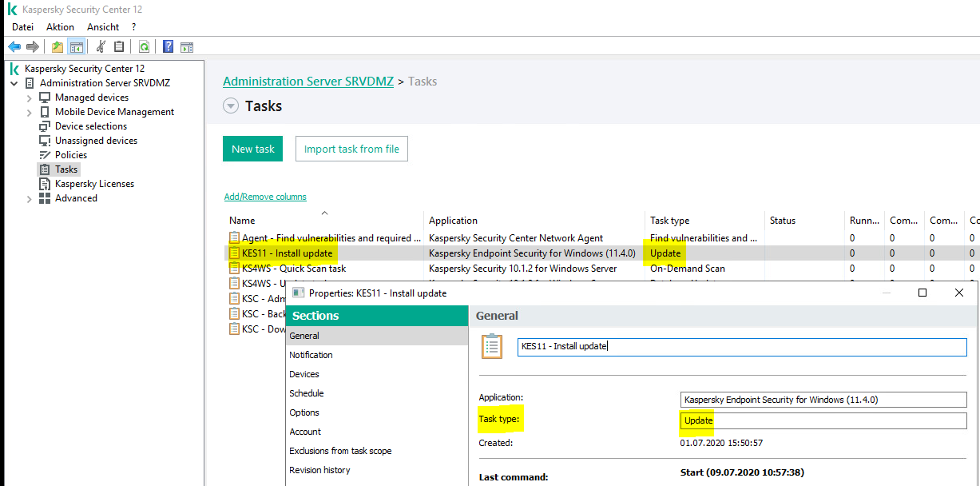This screenshot has width=980, height=486.
Task: Click the Paste clipboard toolbar icon
Action: pos(119,46)
